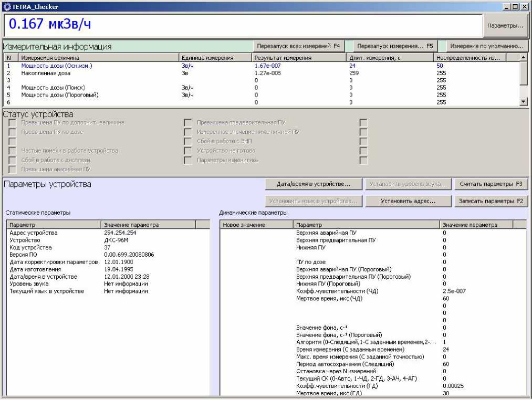This screenshot has width=532, height=400.
Task: Toggle checkbox Сбой в работе с ЭНП
Action: pyautogui.click(x=187, y=141)
